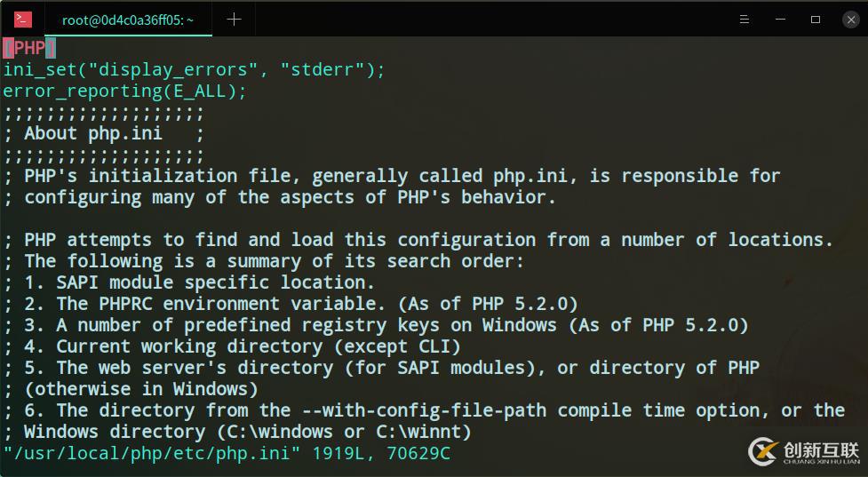Screen dimensions: 868x477
Task: Open a new terminal tab with plus button
Action: tap(234, 20)
